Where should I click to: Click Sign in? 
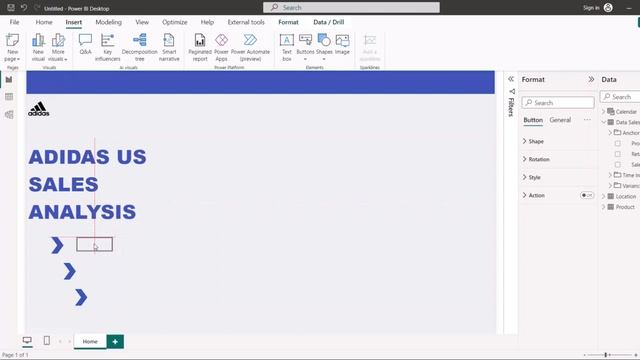[591, 8]
